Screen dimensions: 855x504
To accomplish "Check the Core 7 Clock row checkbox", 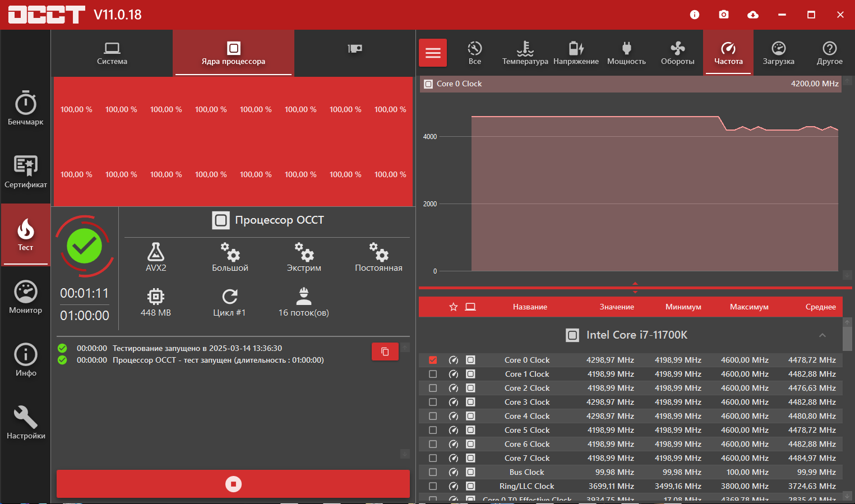I will coord(433,458).
